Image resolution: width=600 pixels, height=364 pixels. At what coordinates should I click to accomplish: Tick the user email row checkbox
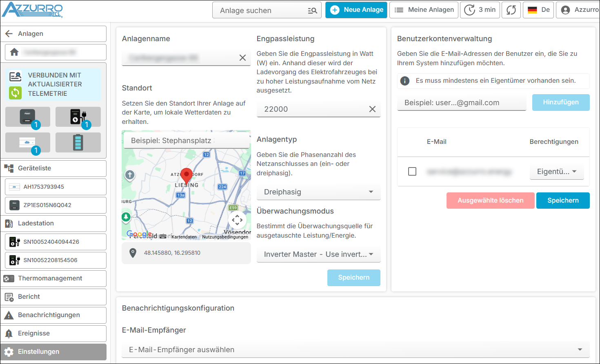(x=412, y=172)
